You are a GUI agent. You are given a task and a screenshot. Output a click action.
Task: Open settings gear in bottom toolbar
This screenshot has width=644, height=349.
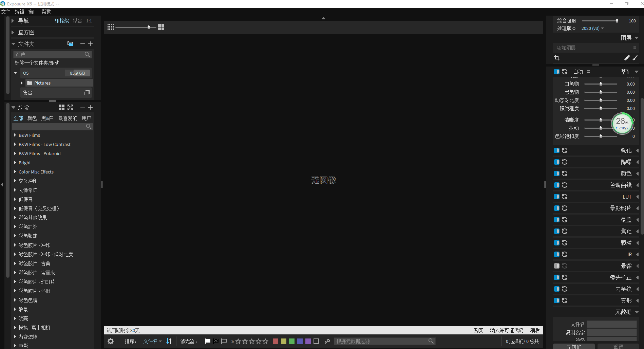coord(111,341)
